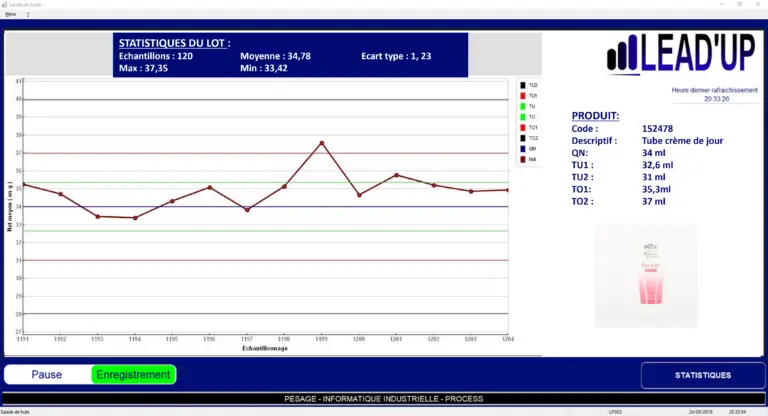This screenshot has height=416, width=768.
Task: Click the 'PESAGE - INFORMATIQUE INDUSTRIELLE - PROCESS' banner
Action: pyautogui.click(x=384, y=399)
